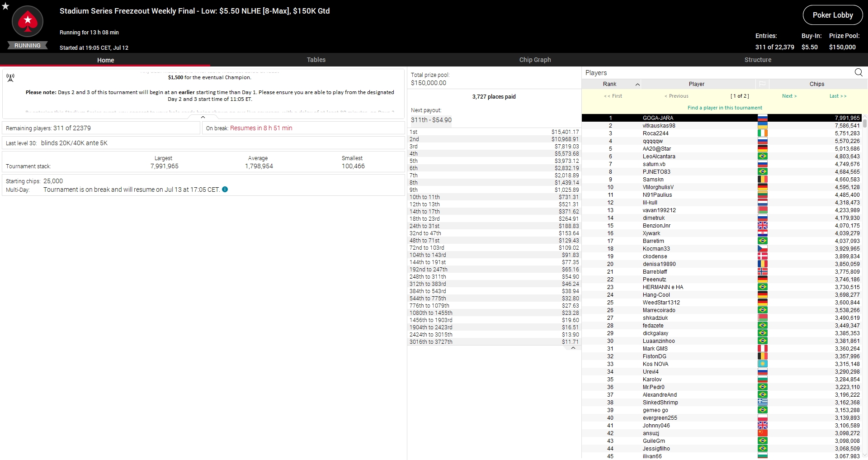868x460 pixels.
Task: Click Xywark's flag icon
Action: (x=763, y=233)
